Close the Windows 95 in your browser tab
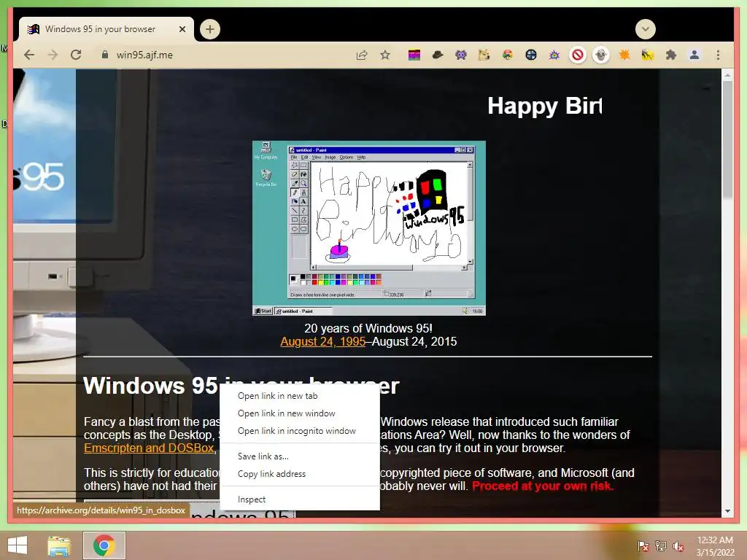The width and height of the screenshot is (747, 560). (x=182, y=29)
